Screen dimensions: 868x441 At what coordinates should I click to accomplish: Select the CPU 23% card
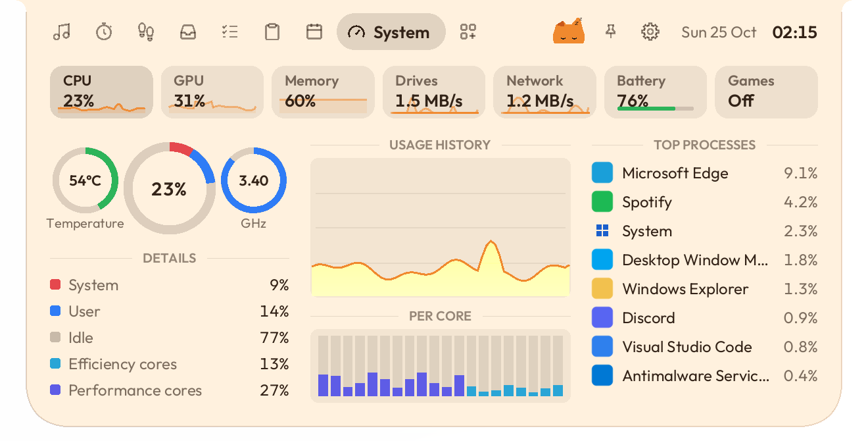click(101, 92)
